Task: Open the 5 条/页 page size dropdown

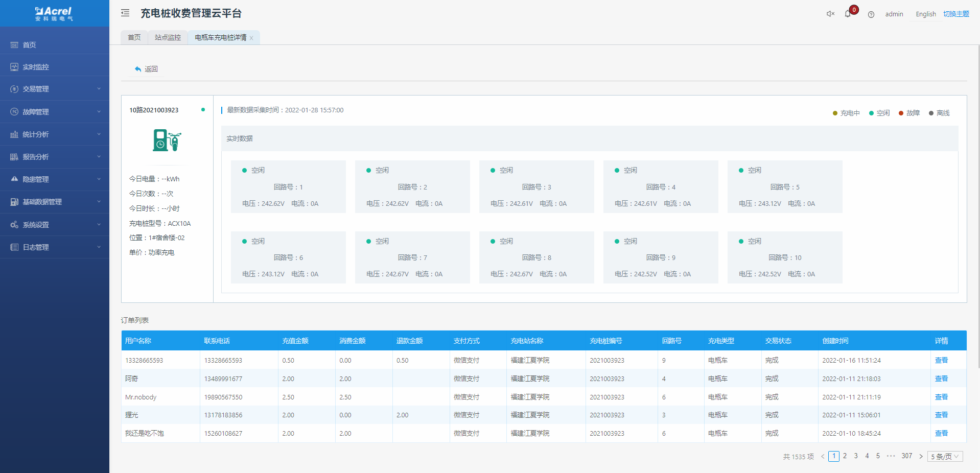Action: [945, 457]
